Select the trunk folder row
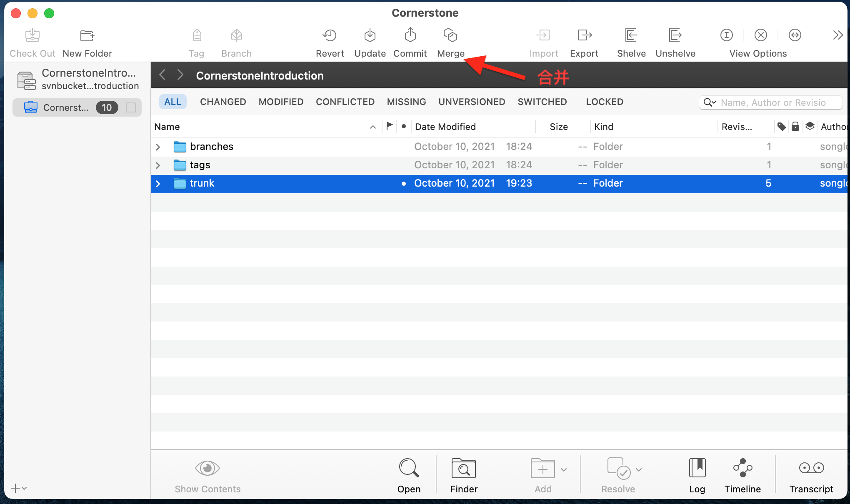Image resolution: width=850 pixels, height=504 pixels. pos(499,184)
